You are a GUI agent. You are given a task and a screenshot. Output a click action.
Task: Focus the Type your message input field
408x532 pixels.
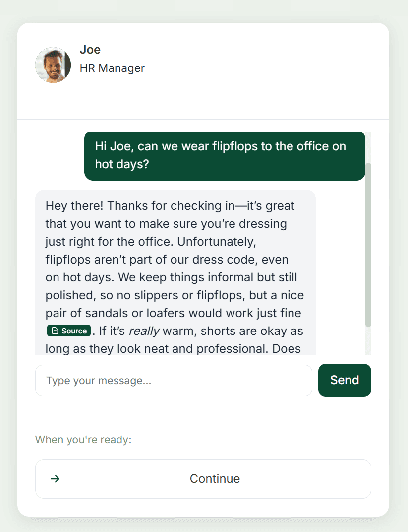click(174, 381)
